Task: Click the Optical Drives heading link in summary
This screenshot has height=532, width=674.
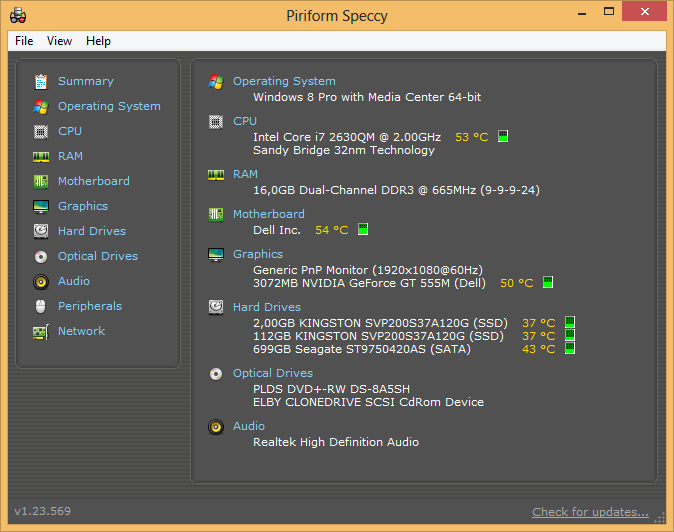Action: click(273, 373)
